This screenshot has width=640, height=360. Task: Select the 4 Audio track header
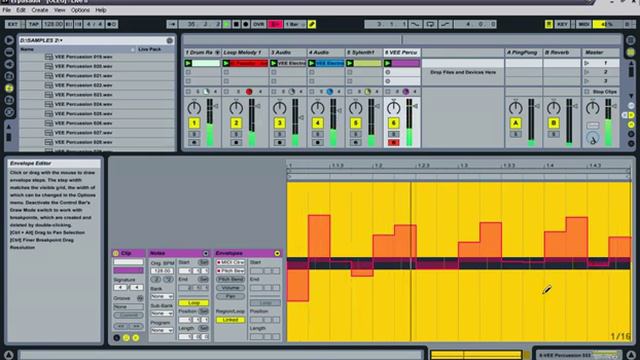click(326, 52)
